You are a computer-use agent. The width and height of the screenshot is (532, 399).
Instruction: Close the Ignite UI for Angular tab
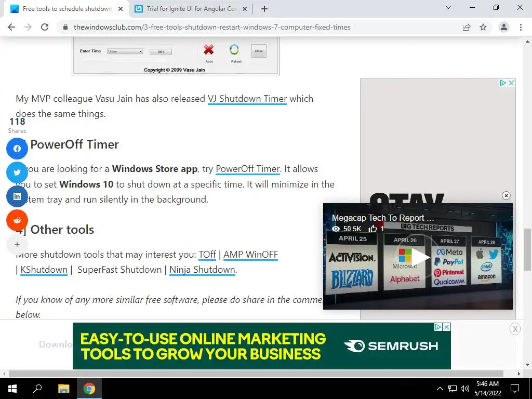click(x=245, y=9)
